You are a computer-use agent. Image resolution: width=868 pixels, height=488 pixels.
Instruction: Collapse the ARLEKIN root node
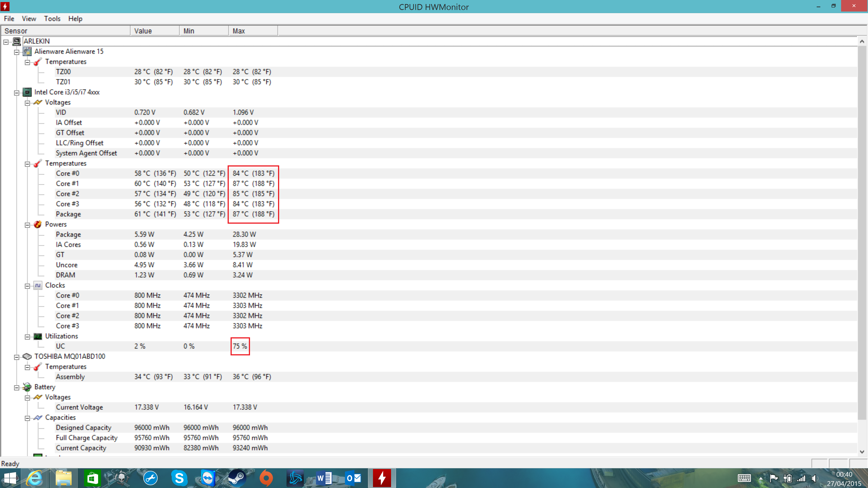(6, 42)
